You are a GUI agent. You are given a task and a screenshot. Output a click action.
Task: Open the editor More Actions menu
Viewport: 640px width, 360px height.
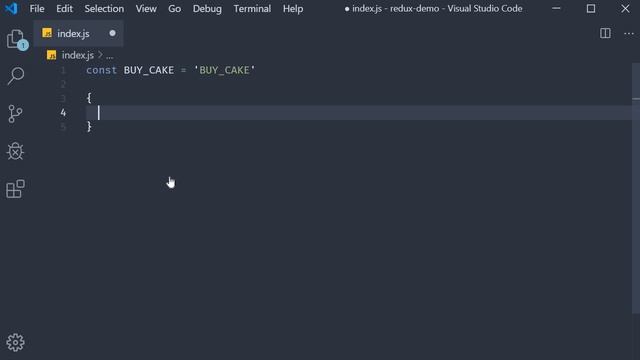tap(629, 33)
